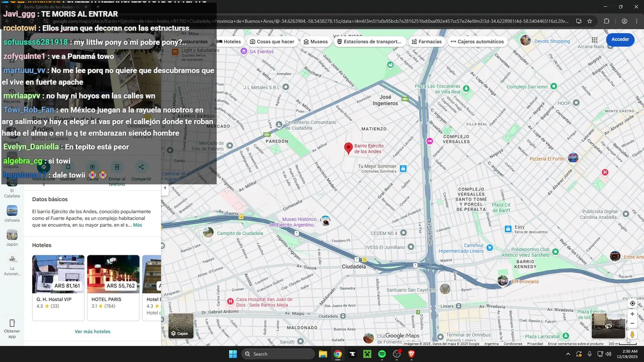
Task: Select the Museos category chip
Action: (316, 42)
